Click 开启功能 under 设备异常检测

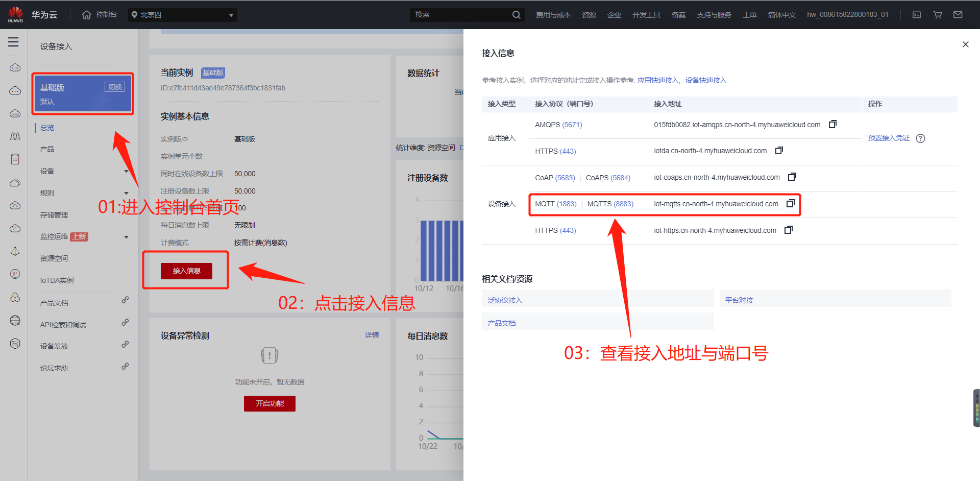click(x=269, y=403)
